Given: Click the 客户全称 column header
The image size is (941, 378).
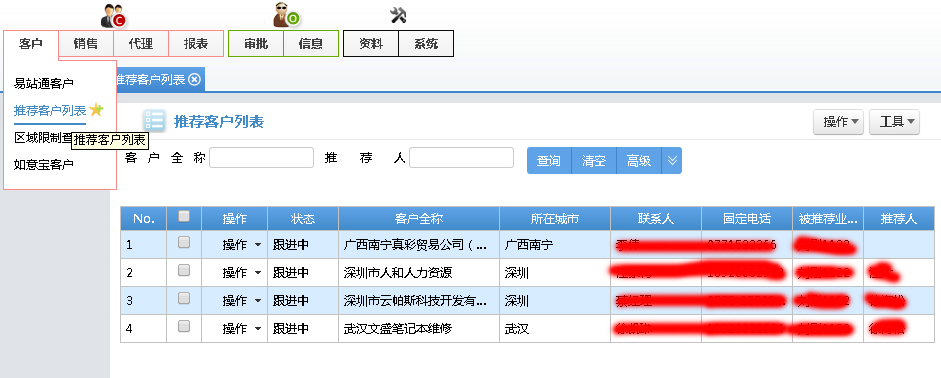Looking at the screenshot, I should click(419, 219).
